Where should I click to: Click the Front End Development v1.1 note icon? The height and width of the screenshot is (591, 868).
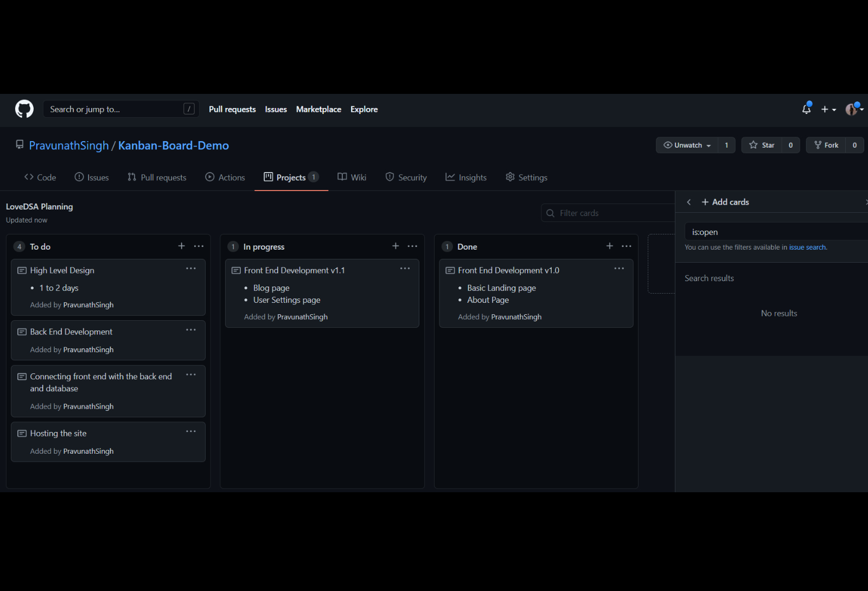coord(236,270)
